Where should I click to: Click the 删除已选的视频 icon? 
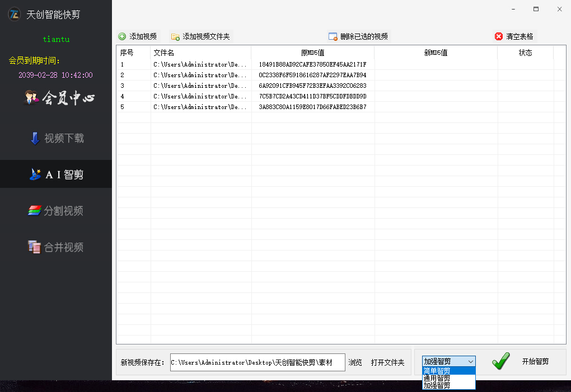coord(333,37)
